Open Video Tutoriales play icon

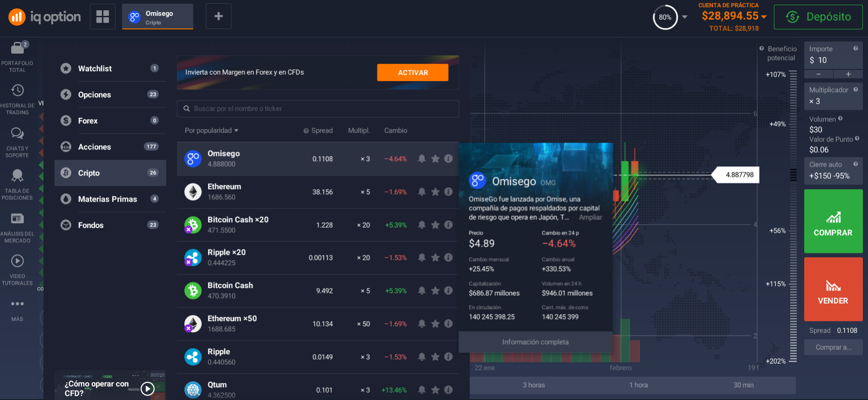pos(17,261)
